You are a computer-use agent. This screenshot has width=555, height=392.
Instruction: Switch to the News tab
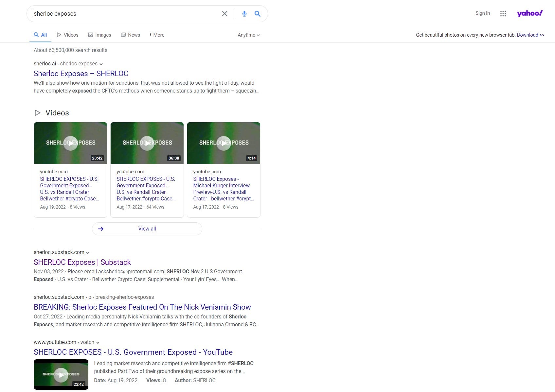pos(130,35)
